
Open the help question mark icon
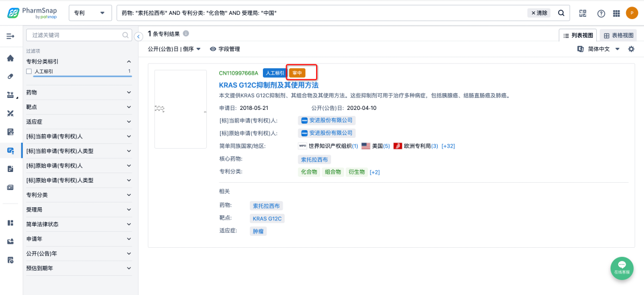coord(601,14)
